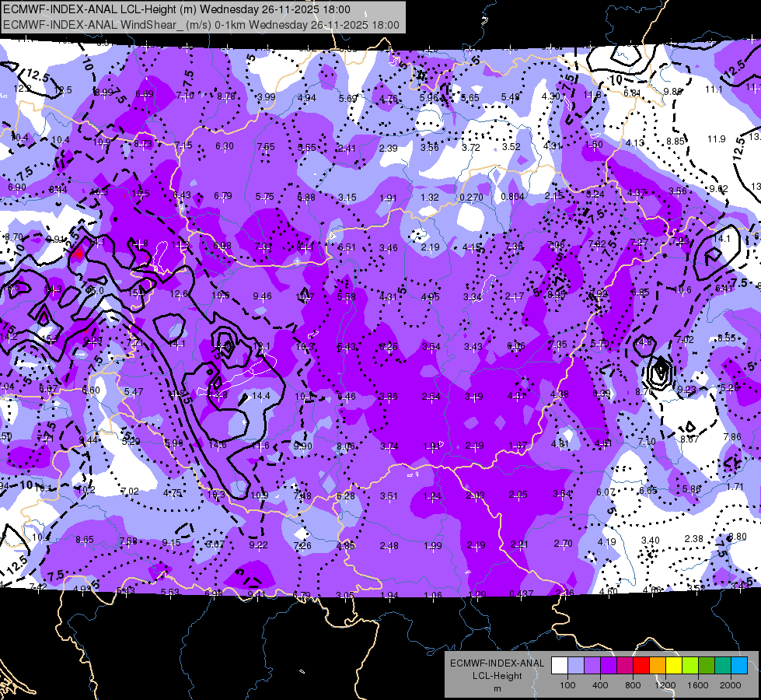
Task: Click the grid value 2.54
Action: 431,397
